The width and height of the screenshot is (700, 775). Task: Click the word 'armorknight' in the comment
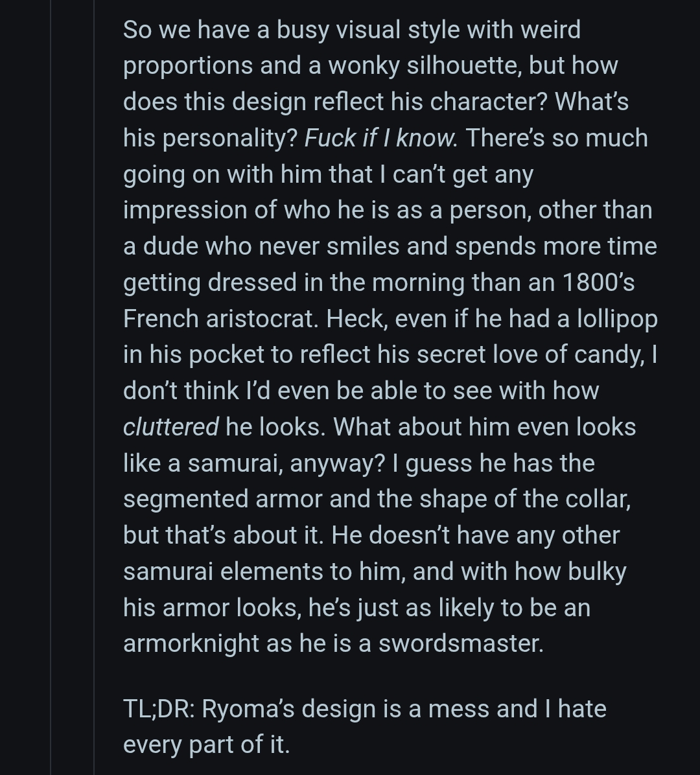click(191, 643)
